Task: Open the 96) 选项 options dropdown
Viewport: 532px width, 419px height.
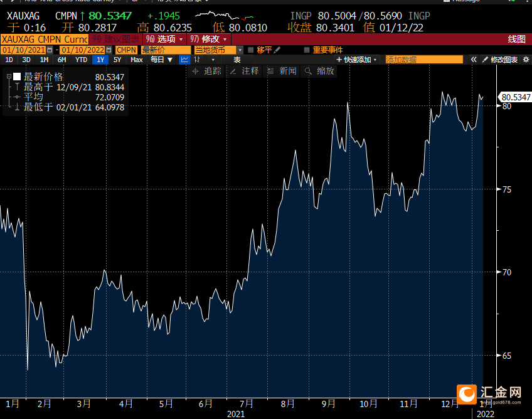Action: [164, 39]
